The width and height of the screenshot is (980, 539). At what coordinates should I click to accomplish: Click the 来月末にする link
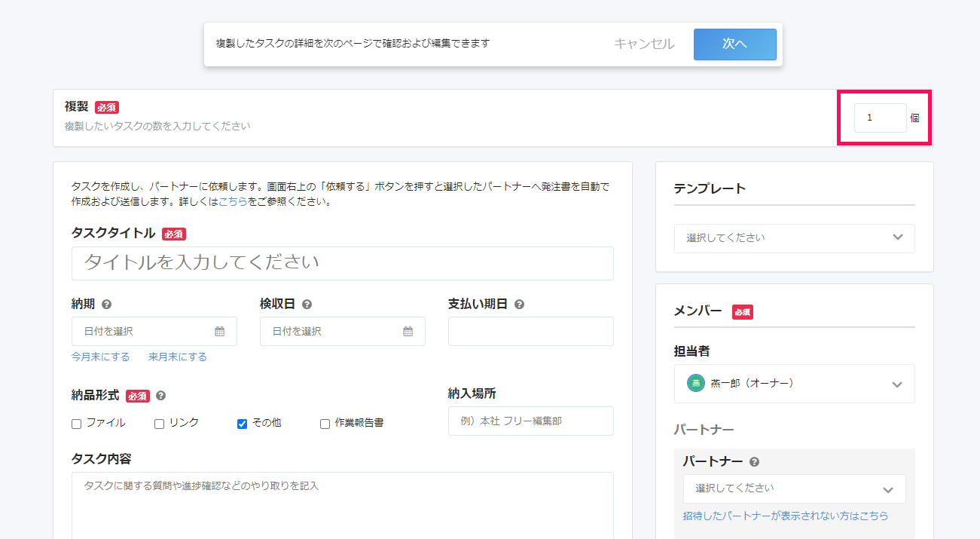(x=177, y=357)
